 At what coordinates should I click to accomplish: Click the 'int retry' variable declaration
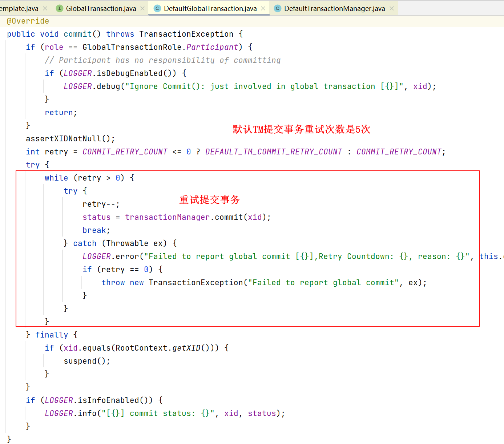pos(47,152)
